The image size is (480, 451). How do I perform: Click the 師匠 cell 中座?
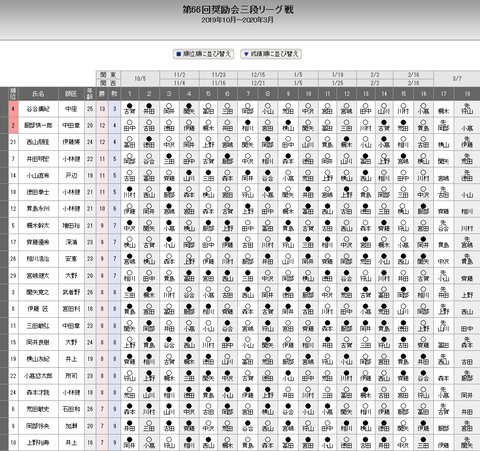click(71, 109)
